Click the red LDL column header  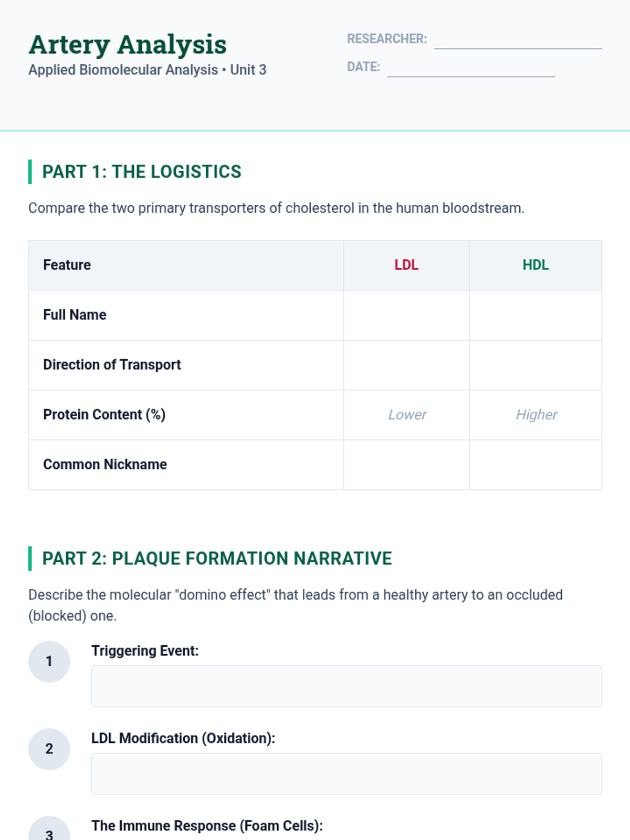[x=406, y=265]
